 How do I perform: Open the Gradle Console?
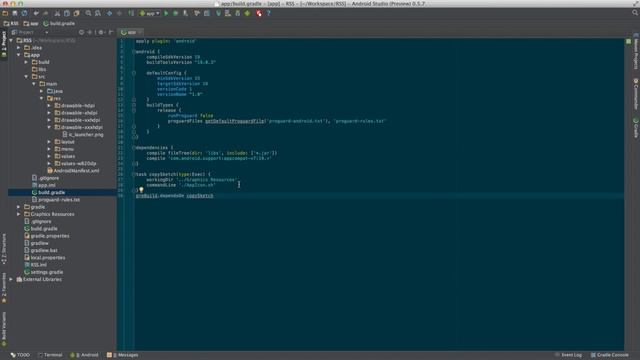[x=609, y=355]
